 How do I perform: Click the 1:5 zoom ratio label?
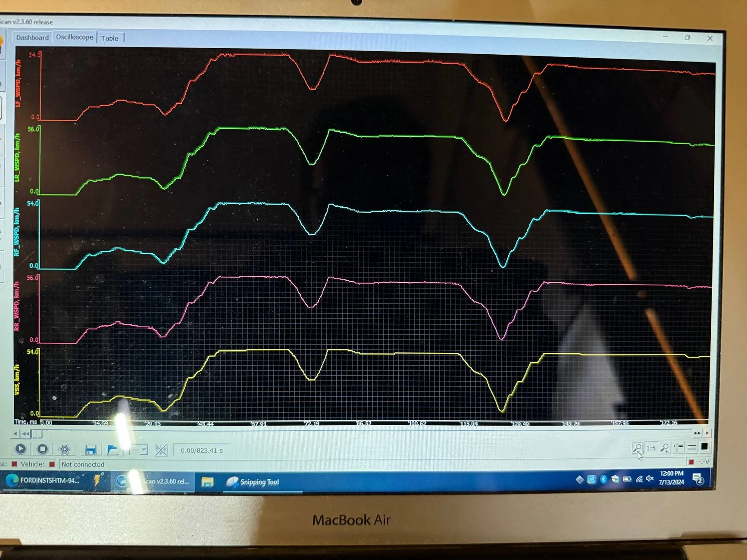coord(651,448)
